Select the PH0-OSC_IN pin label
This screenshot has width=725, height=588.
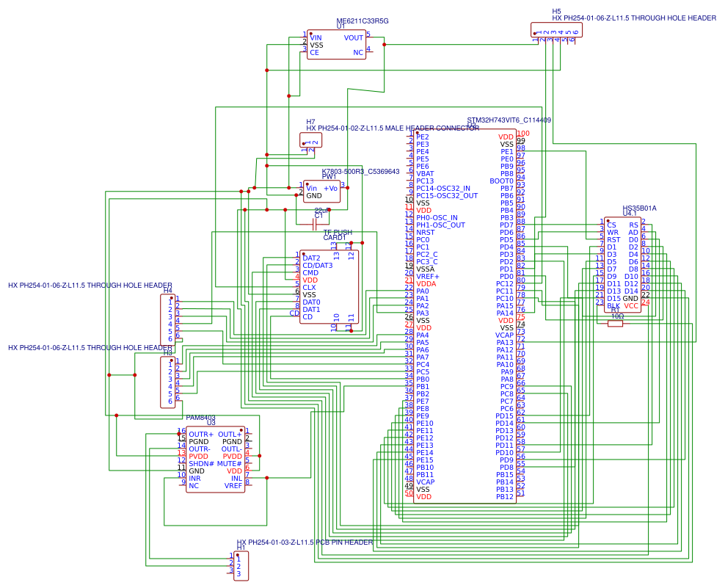437,217
